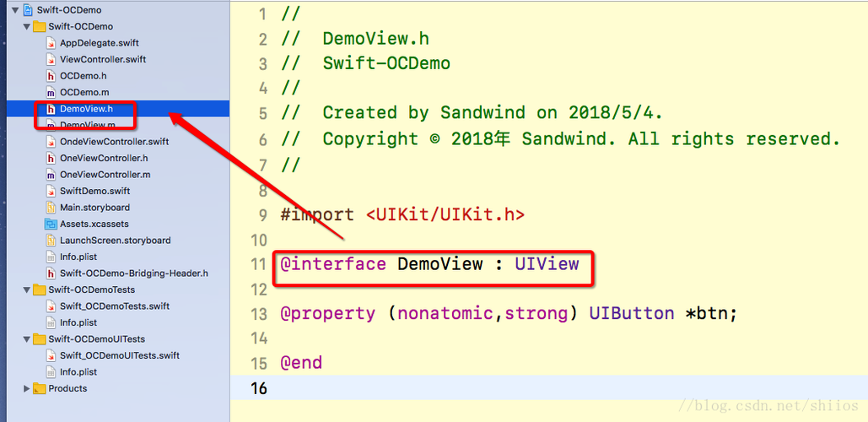The image size is (868, 422).
Task: Expand the Products folder
Action: coord(27,388)
